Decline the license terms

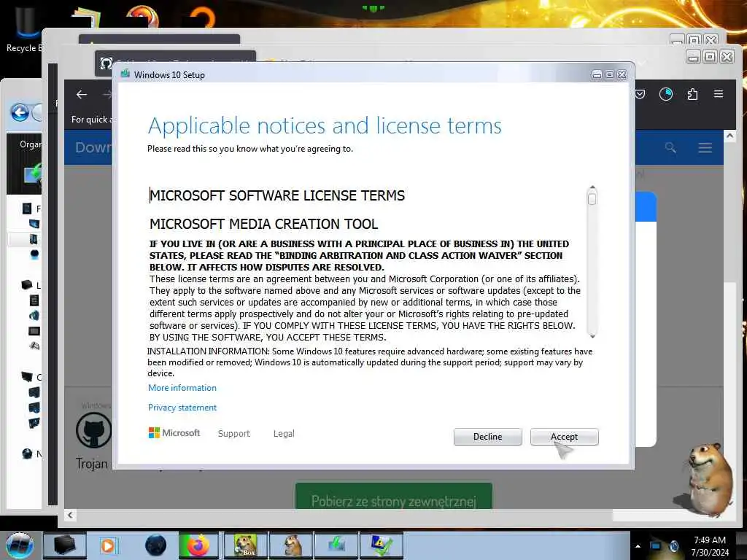487,437
